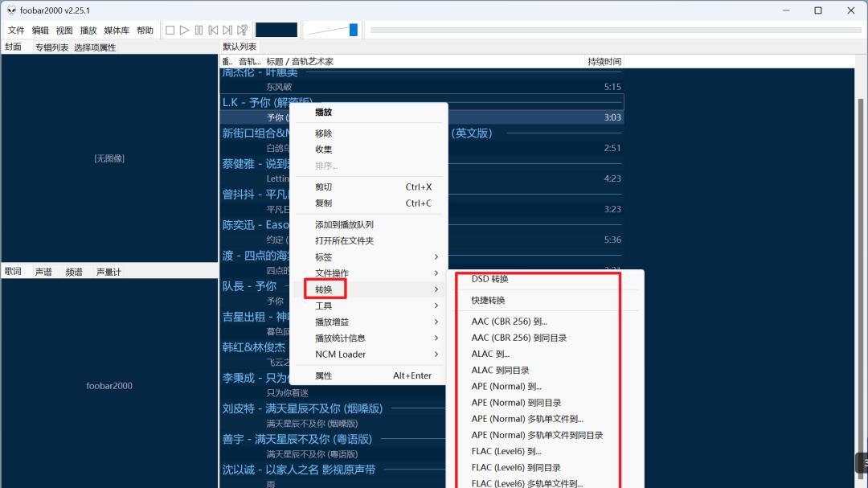Choose 播放 in the context menu

click(369, 112)
